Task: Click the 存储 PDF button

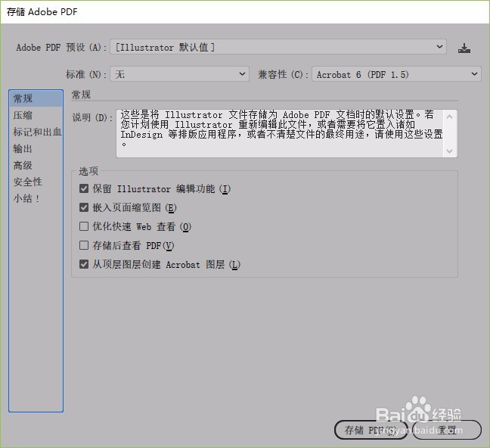Action: click(x=371, y=430)
